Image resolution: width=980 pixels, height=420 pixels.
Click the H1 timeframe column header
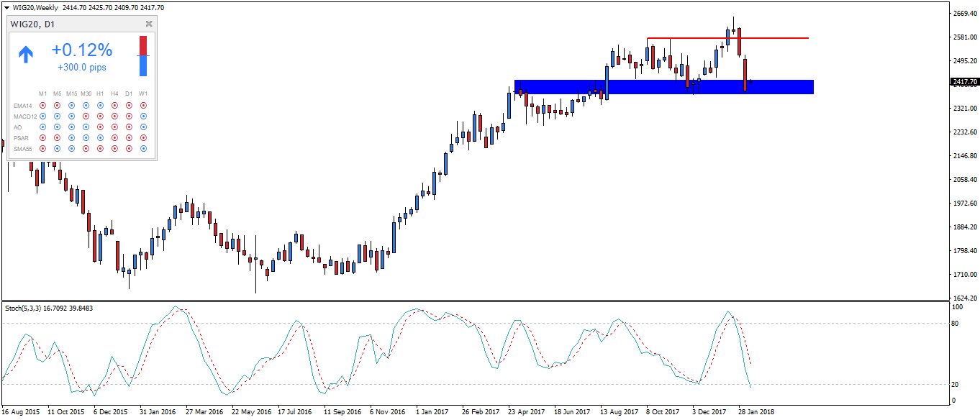(100, 93)
